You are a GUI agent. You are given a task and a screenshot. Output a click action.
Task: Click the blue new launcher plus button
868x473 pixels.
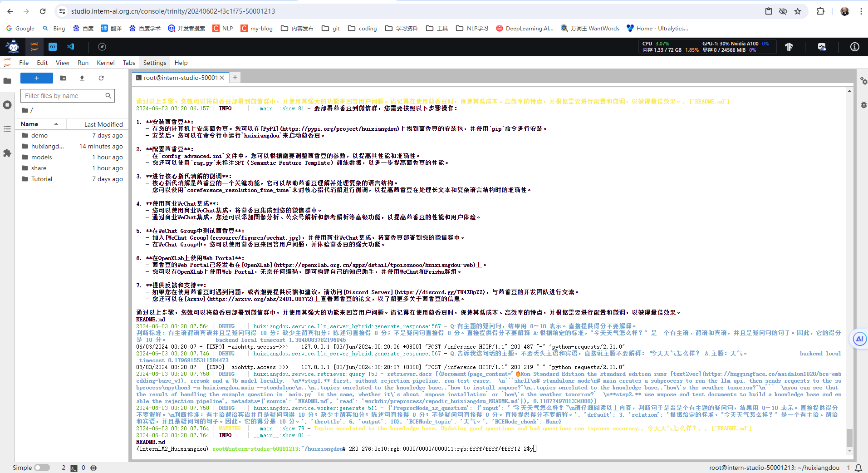(x=37, y=78)
